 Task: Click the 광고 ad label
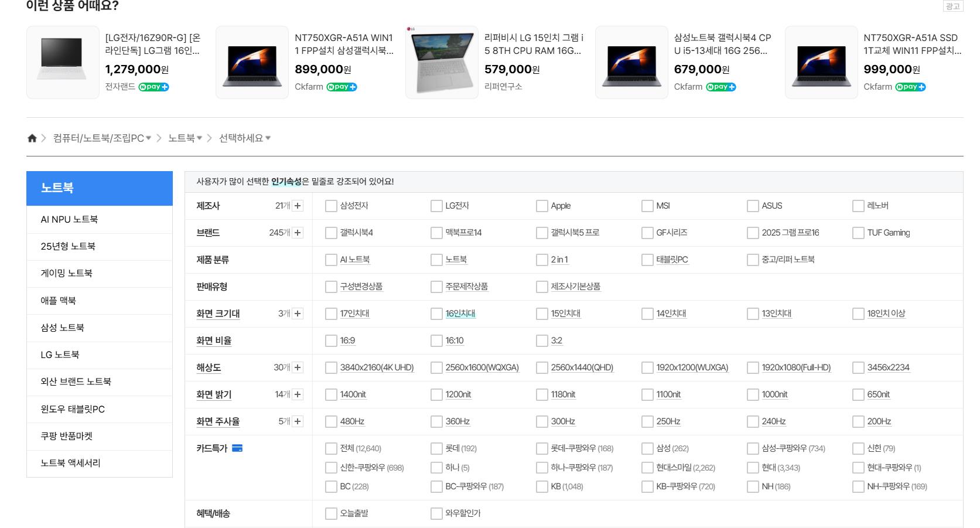pyautogui.click(x=953, y=6)
